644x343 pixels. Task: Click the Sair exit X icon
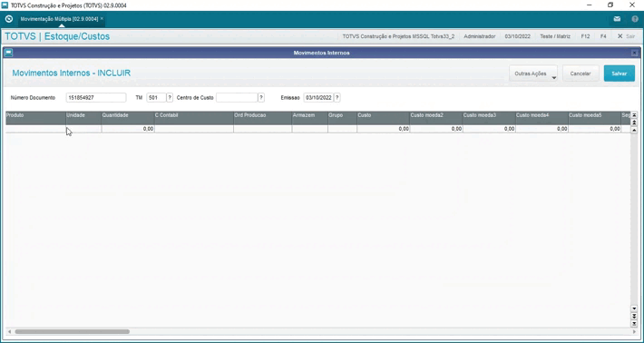(620, 36)
